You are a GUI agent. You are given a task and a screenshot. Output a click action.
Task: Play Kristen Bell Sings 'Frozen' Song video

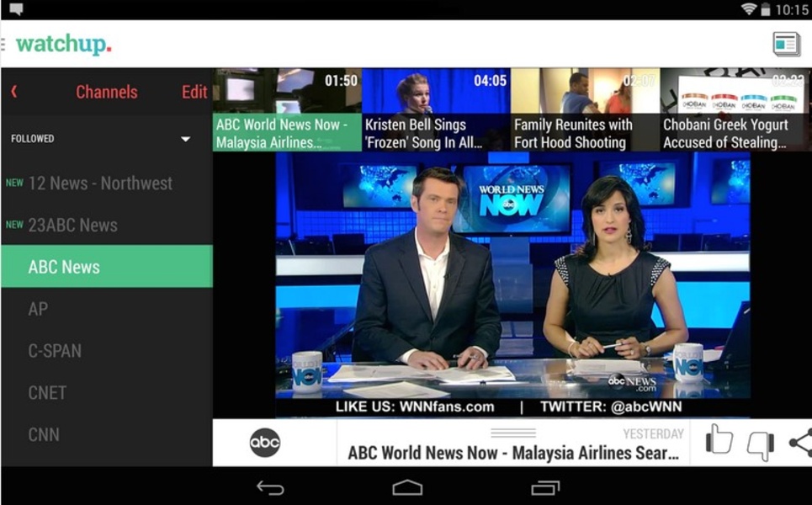click(x=436, y=109)
